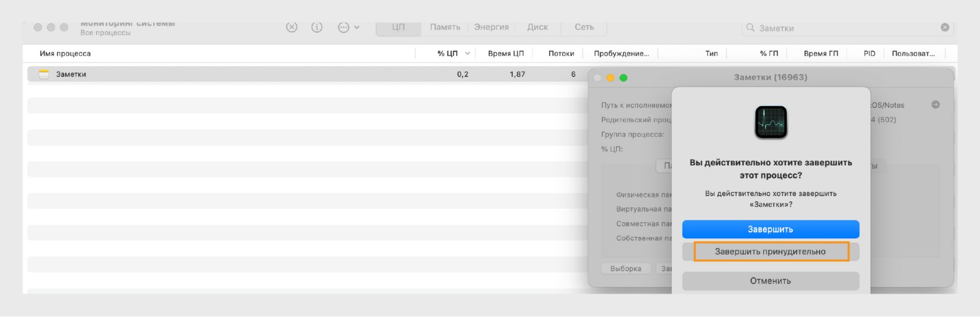This screenshot has height=317, width=980.
Task: Expand the chevron next to the ellipsis icon
Action: 357,28
